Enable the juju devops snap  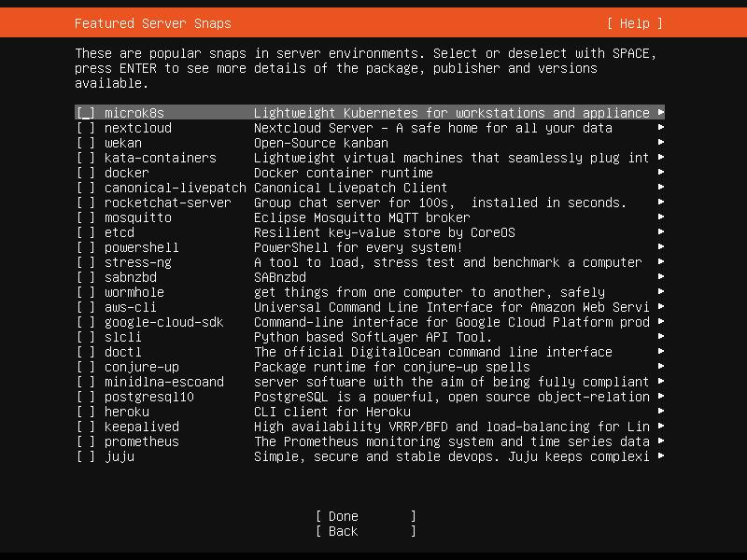[86, 456]
